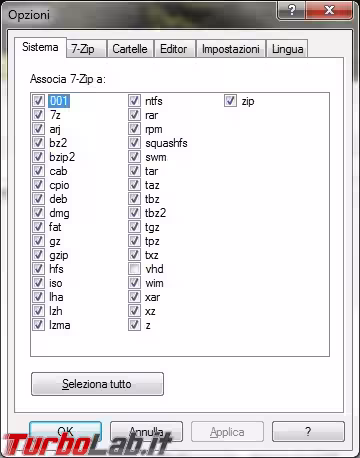The width and height of the screenshot is (360, 458).
Task: Toggle the rpm checkbox
Action: click(x=134, y=129)
